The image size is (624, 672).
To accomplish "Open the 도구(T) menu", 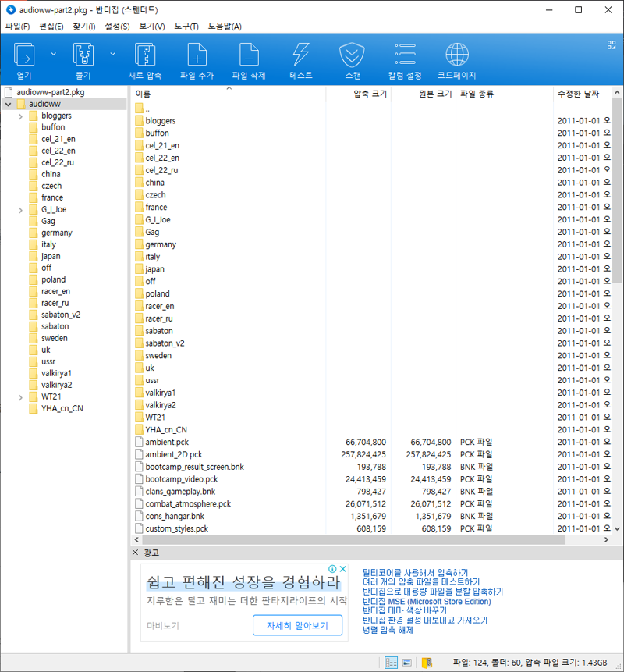I will 186,27.
